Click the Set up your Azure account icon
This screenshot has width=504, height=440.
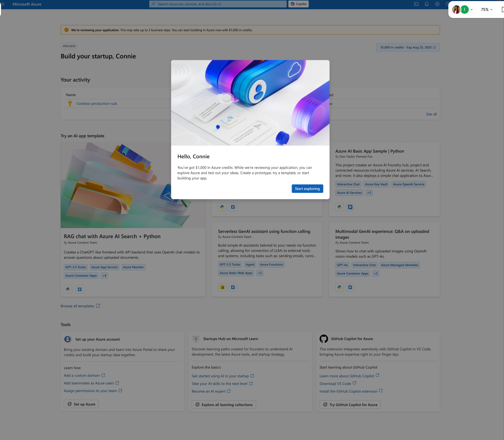point(68,339)
